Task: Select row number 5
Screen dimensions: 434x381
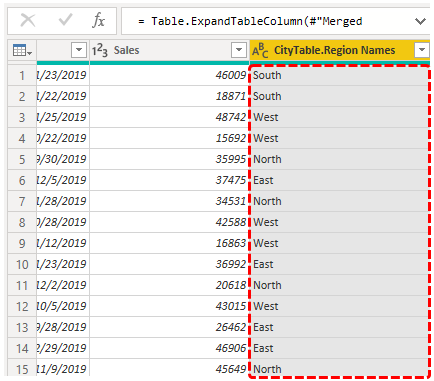Action: 22,159
